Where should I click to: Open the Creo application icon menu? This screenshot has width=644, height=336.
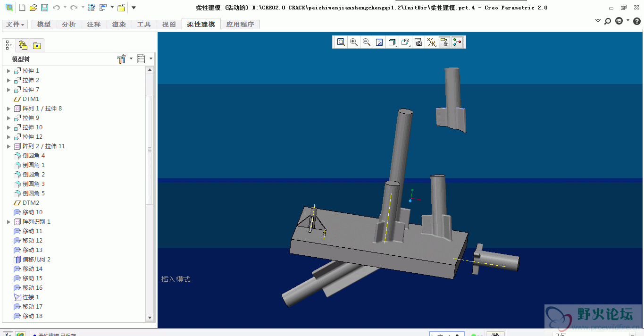pyautogui.click(x=9, y=8)
